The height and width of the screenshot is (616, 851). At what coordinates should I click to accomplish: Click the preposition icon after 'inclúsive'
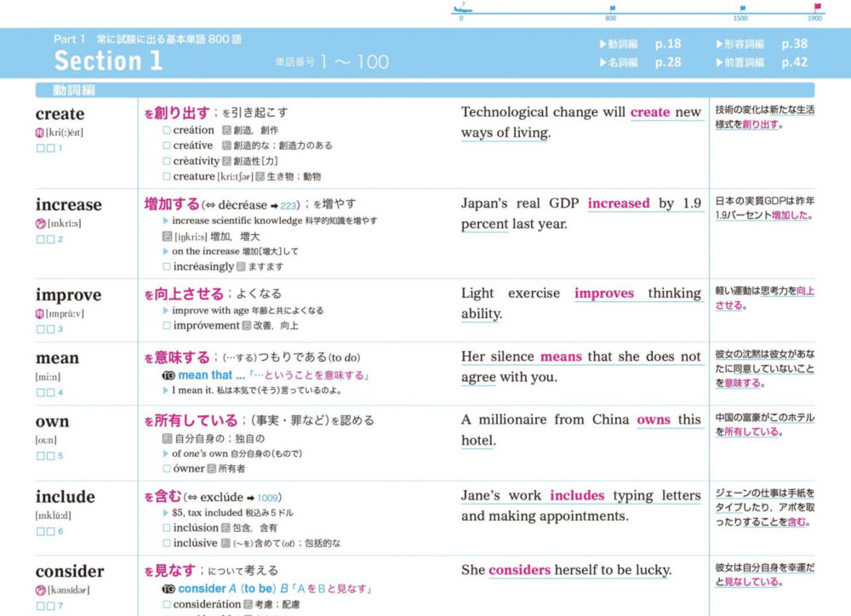[x=226, y=543]
